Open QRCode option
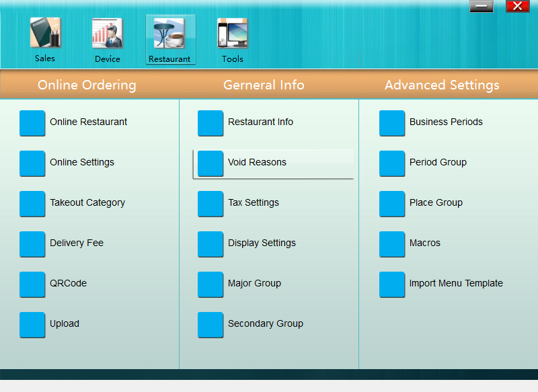Image resolution: width=538 pixels, height=392 pixels. pos(69,283)
